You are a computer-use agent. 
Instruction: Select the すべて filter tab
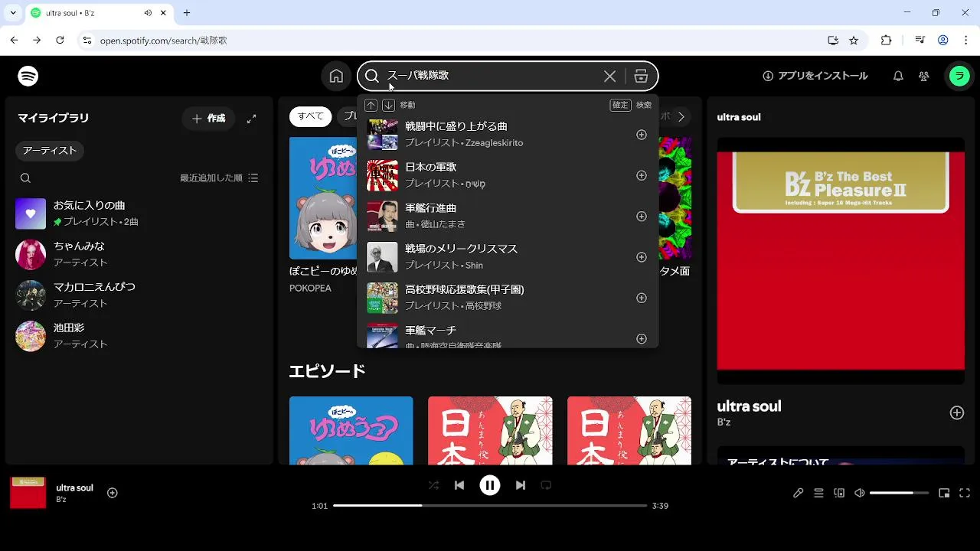pyautogui.click(x=310, y=116)
